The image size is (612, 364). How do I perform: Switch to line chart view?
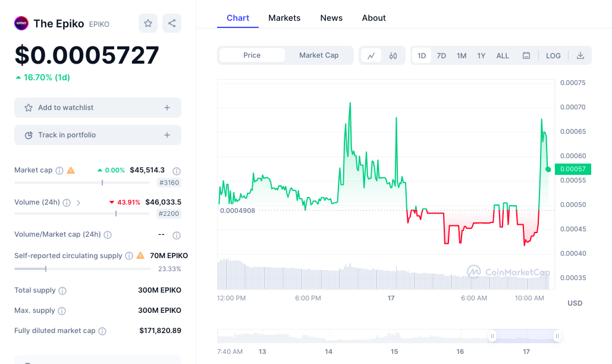[371, 55]
